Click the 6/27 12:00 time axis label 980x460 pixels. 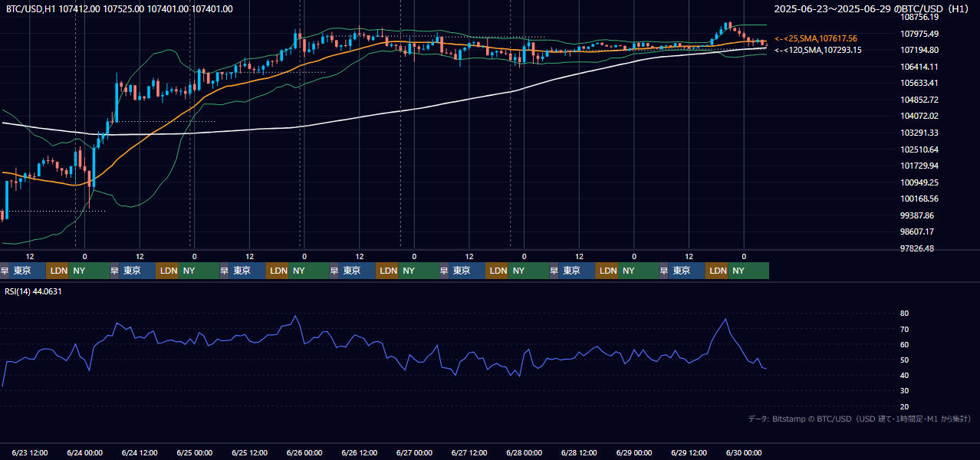coord(469,452)
